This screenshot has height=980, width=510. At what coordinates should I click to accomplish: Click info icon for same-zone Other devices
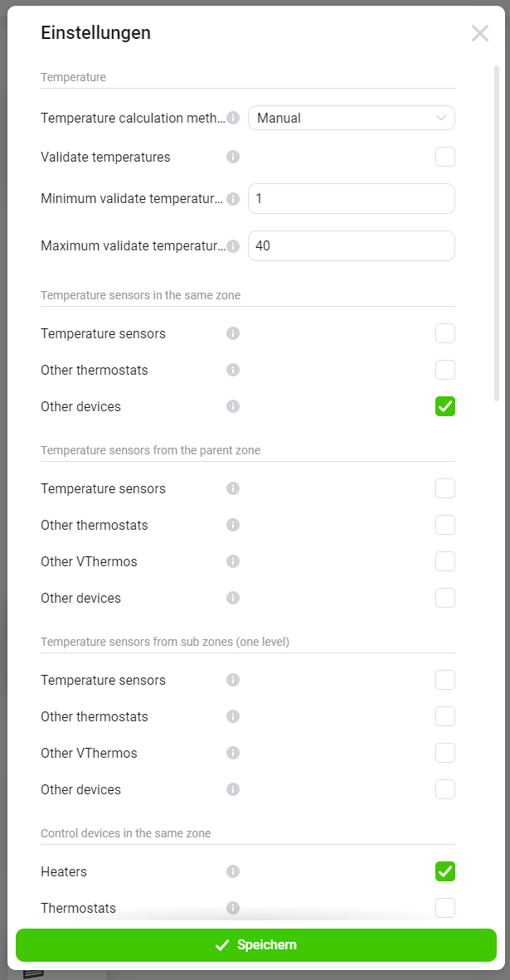pos(233,406)
